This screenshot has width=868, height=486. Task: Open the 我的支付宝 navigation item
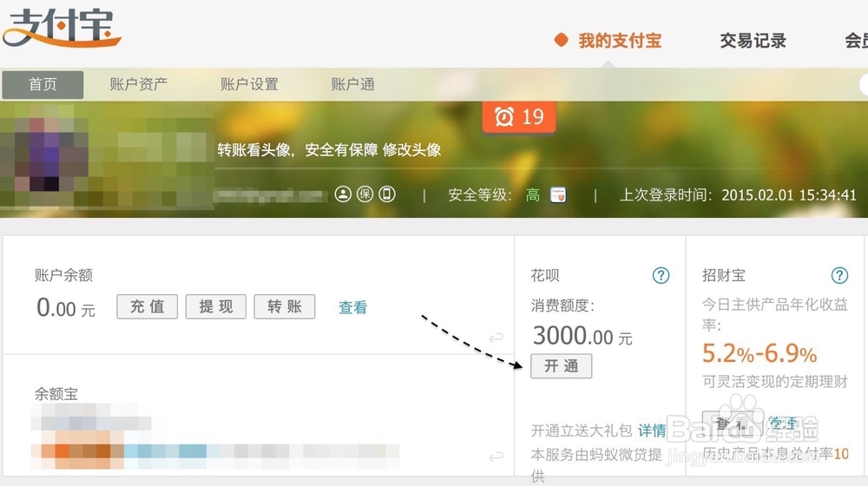point(620,41)
